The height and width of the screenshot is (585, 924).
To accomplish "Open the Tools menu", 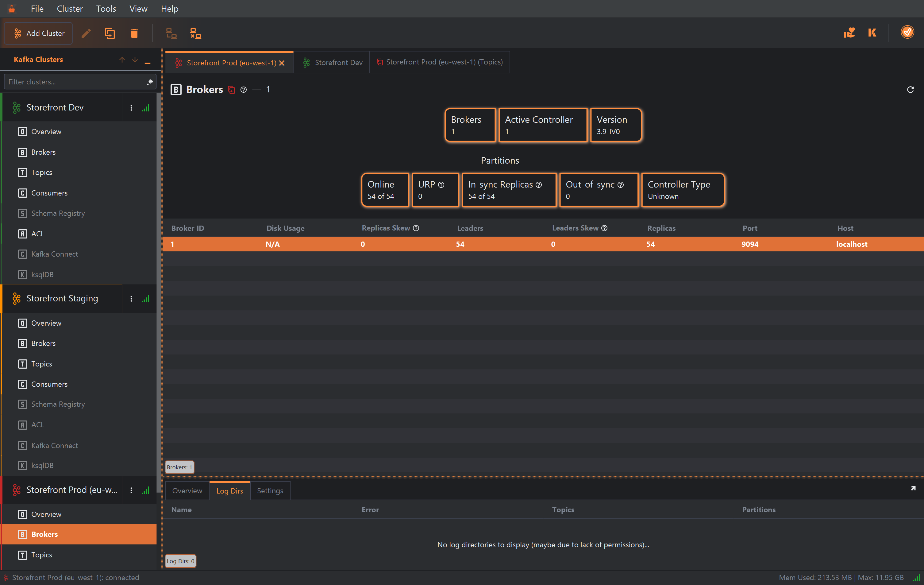I will coord(106,9).
